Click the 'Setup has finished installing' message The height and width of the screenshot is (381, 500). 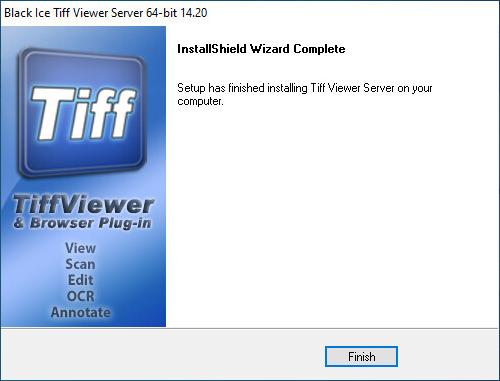305,94
